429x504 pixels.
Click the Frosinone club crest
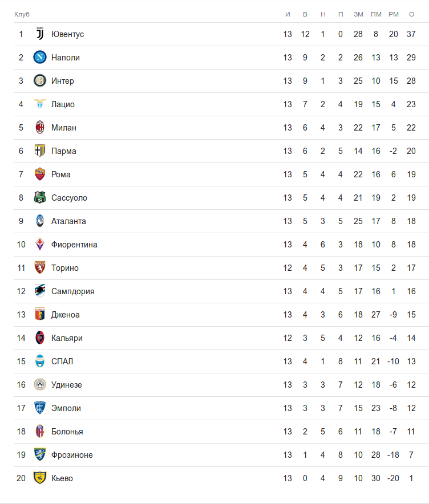click(x=39, y=455)
